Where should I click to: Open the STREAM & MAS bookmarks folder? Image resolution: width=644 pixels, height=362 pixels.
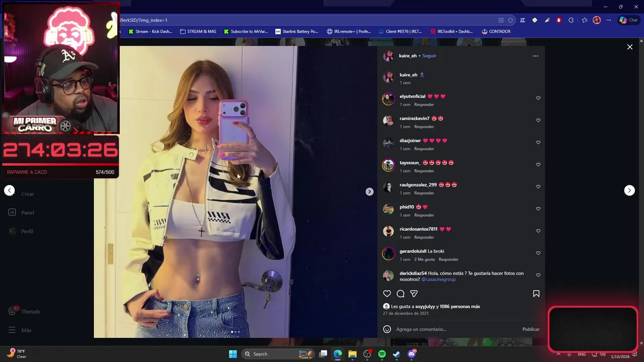tap(198, 31)
